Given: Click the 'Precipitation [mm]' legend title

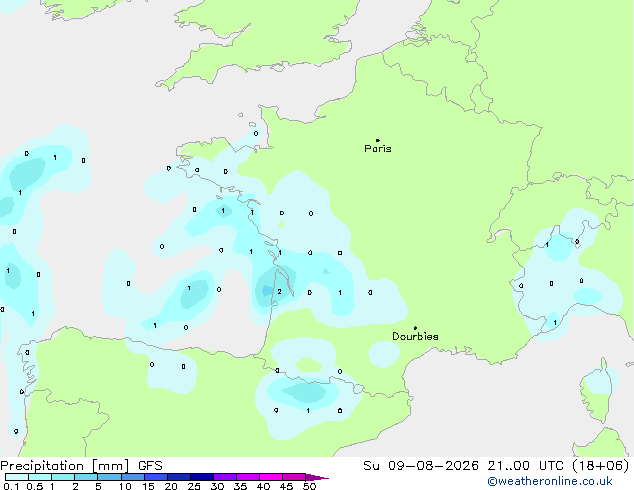Looking at the screenshot, I should (65, 466).
